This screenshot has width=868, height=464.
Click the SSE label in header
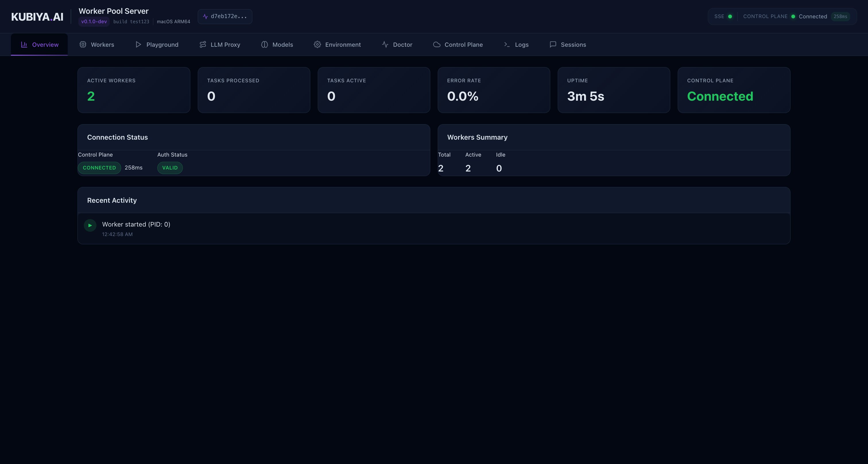pos(719,17)
